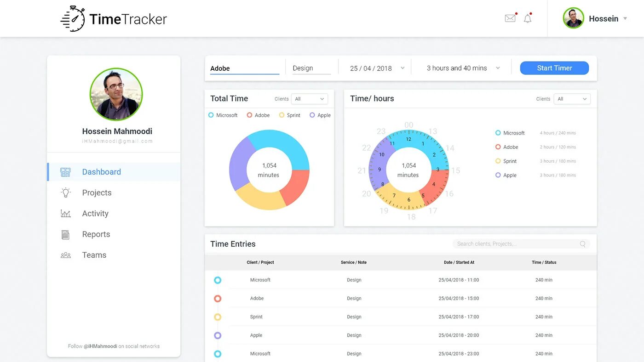Open the mail envelope notifications icon

[x=510, y=18]
